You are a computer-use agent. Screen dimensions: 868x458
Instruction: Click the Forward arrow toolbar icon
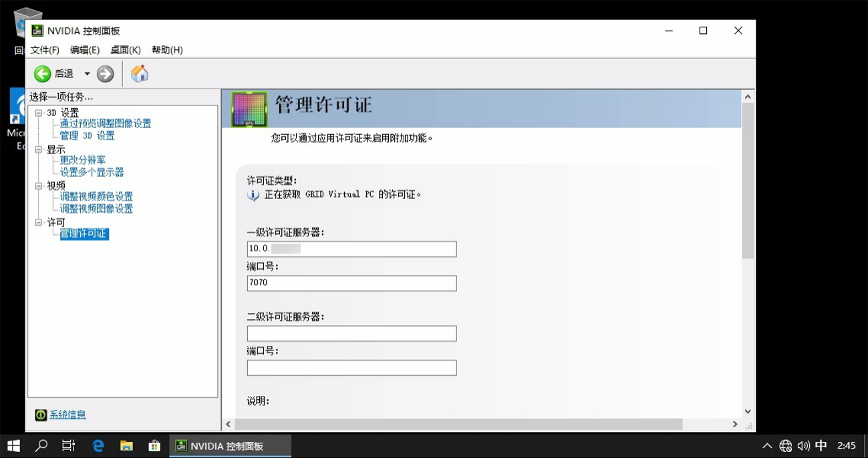[105, 74]
